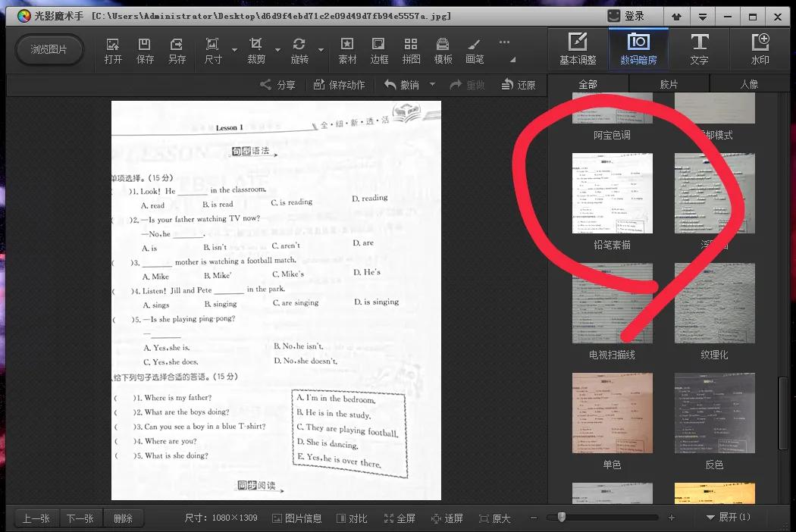Click the zoom slider handle
Viewport: 796px width, 532px height.
click(x=562, y=518)
